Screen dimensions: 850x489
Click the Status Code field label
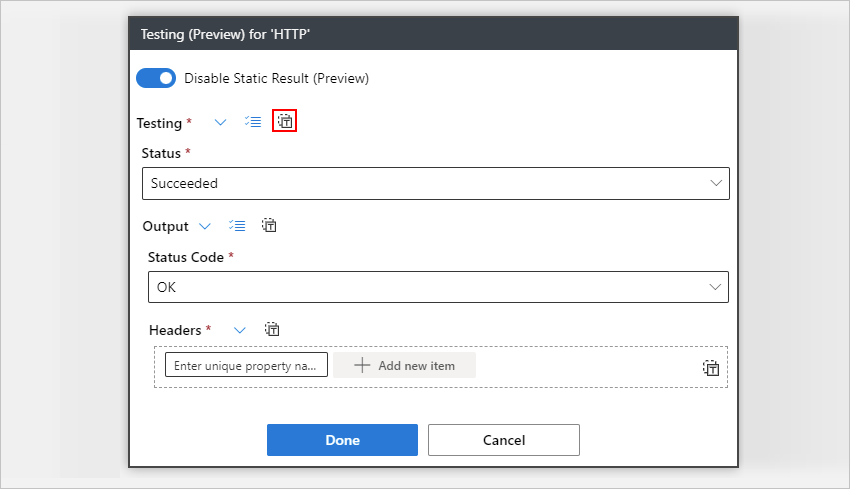(x=186, y=257)
